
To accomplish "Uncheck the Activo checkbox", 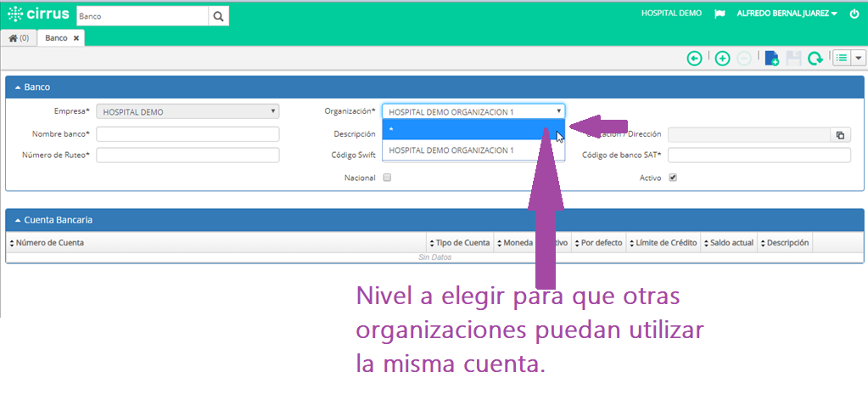I will [673, 178].
